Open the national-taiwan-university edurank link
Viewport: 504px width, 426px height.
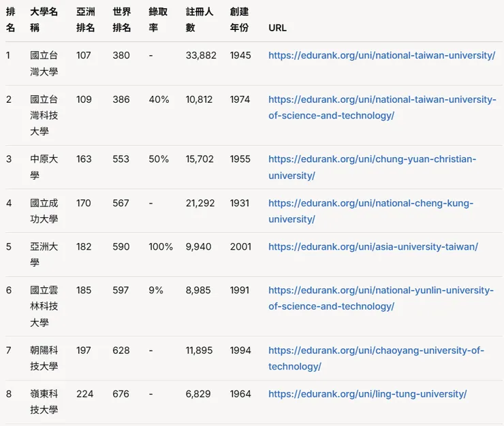[381, 56]
